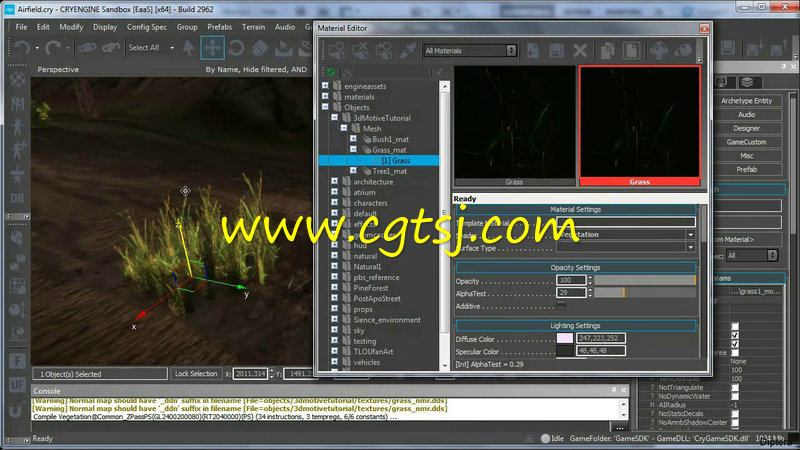Click the Redo arrow in the main toolbar
The image size is (800, 450).
click(52, 48)
